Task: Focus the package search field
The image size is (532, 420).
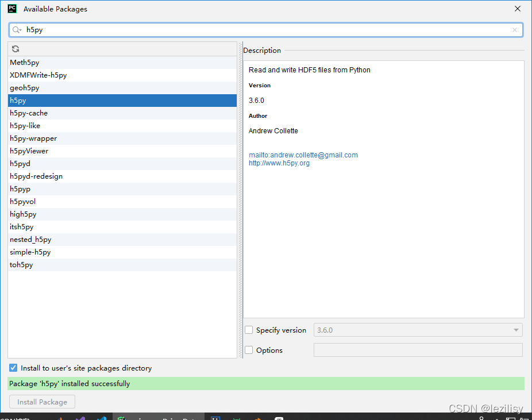Action: [x=265, y=30]
